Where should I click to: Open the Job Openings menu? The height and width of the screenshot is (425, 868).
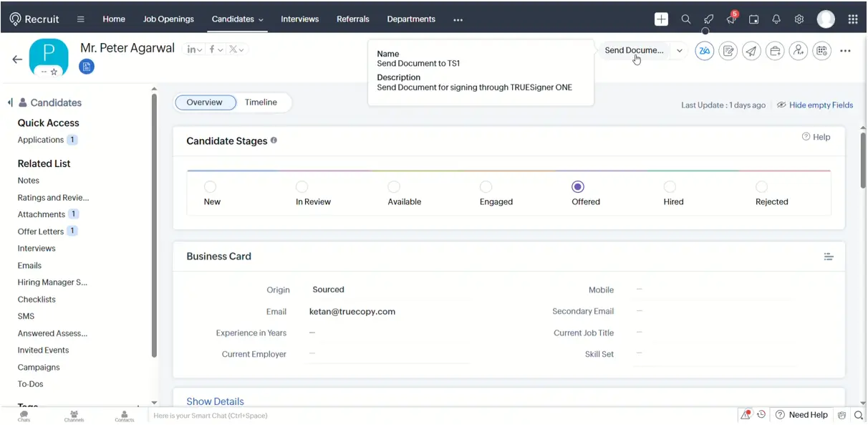(168, 19)
